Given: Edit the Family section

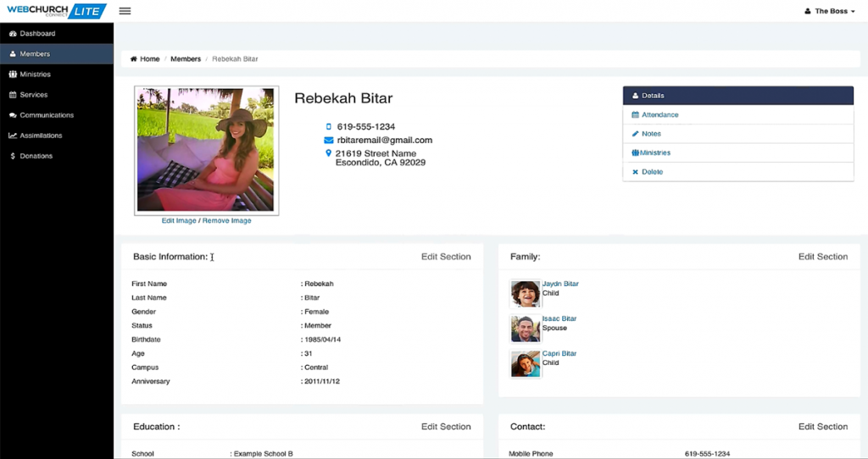Looking at the screenshot, I should pos(822,257).
